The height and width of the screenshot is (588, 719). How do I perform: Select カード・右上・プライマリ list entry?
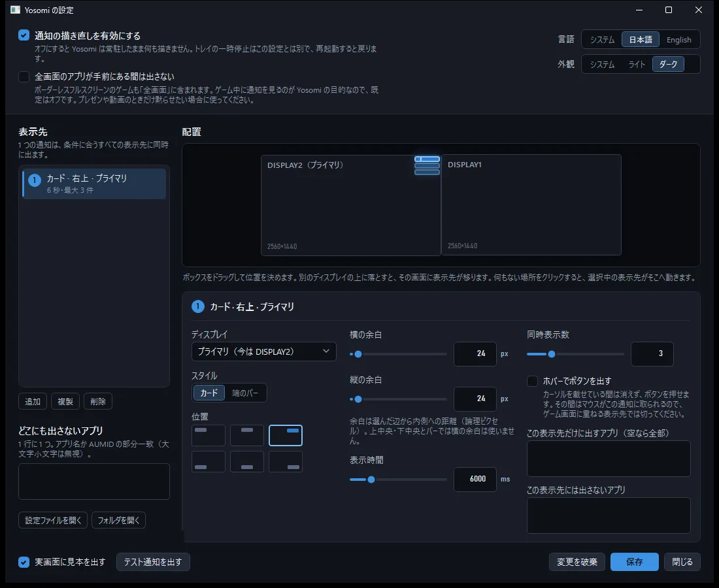[94, 184]
